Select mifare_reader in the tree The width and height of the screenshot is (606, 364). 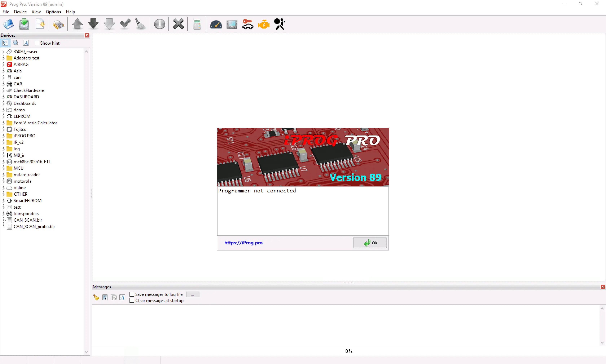point(27,175)
